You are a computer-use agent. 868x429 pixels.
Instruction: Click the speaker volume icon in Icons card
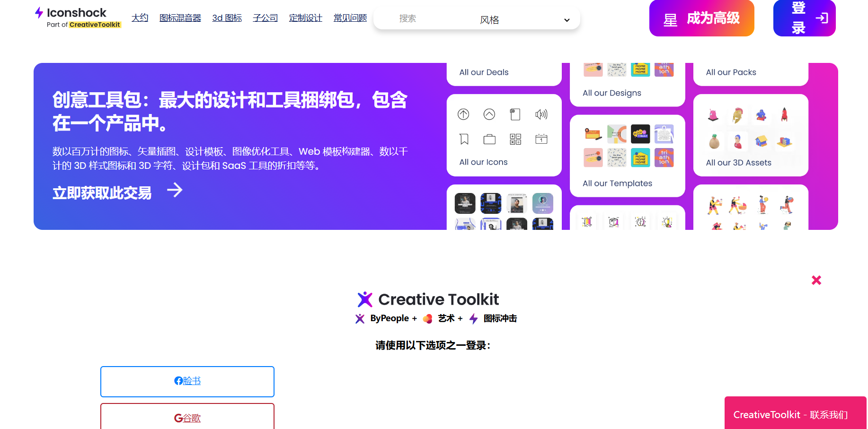click(541, 114)
